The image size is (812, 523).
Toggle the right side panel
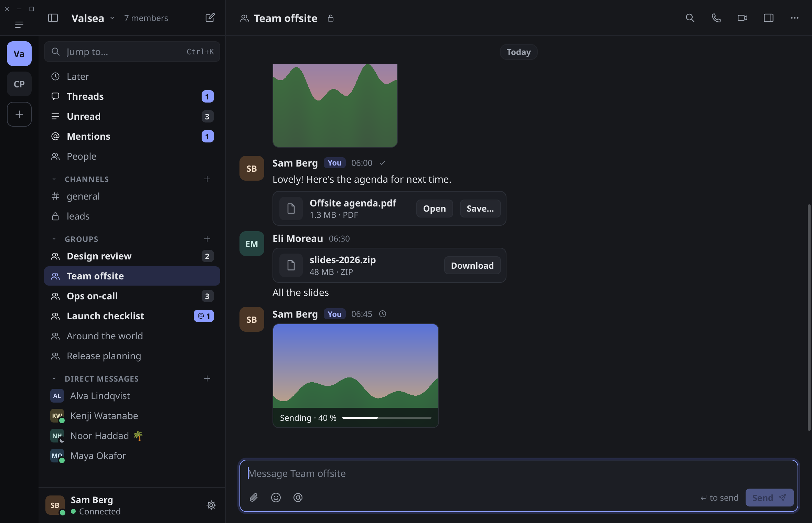click(768, 18)
